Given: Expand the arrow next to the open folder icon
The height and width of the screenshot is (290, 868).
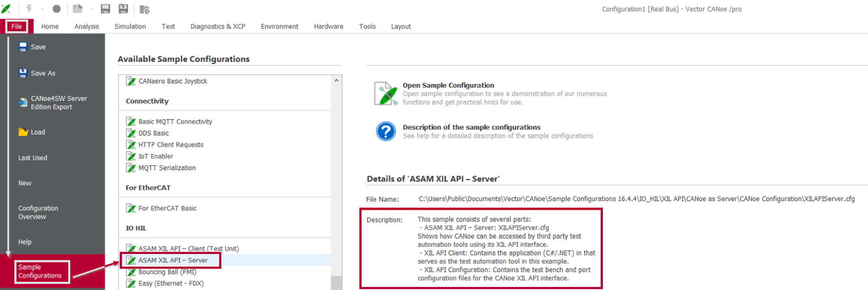Looking at the screenshot, I should [x=91, y=9].
